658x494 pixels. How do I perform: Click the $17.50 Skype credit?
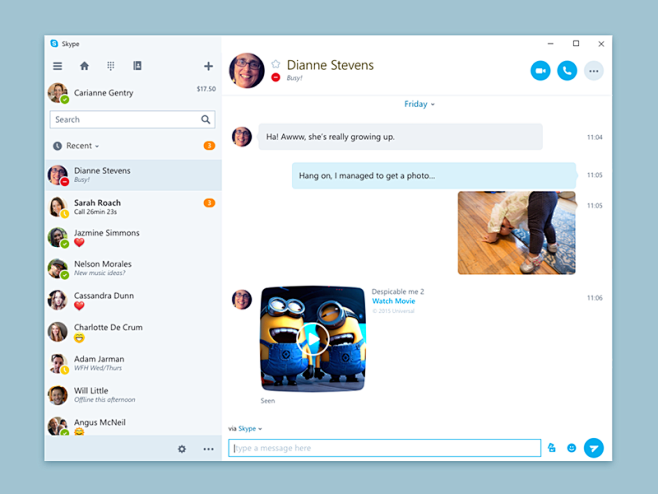pyautogui.click(x=206, y=89)
